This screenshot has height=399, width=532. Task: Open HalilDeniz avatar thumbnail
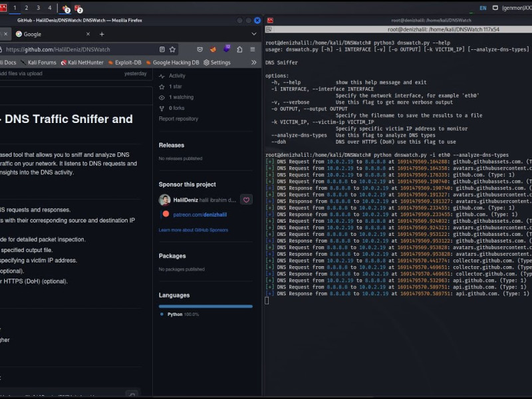point(164,200)
